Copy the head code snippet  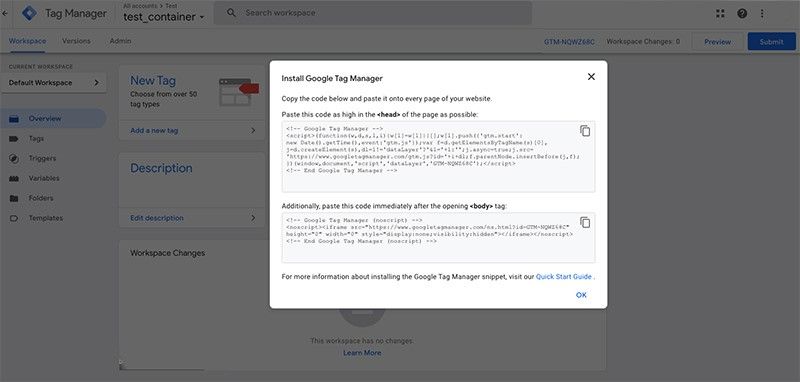[x=585, y=131]
